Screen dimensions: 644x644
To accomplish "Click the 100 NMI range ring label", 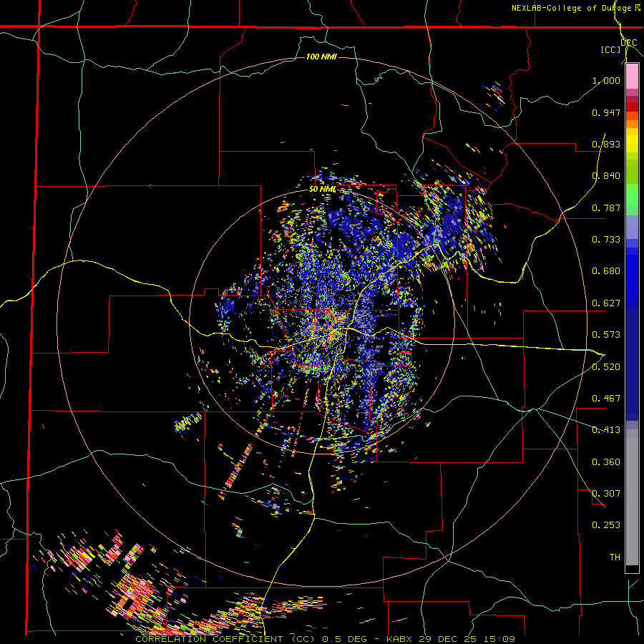I will (321, 57).
